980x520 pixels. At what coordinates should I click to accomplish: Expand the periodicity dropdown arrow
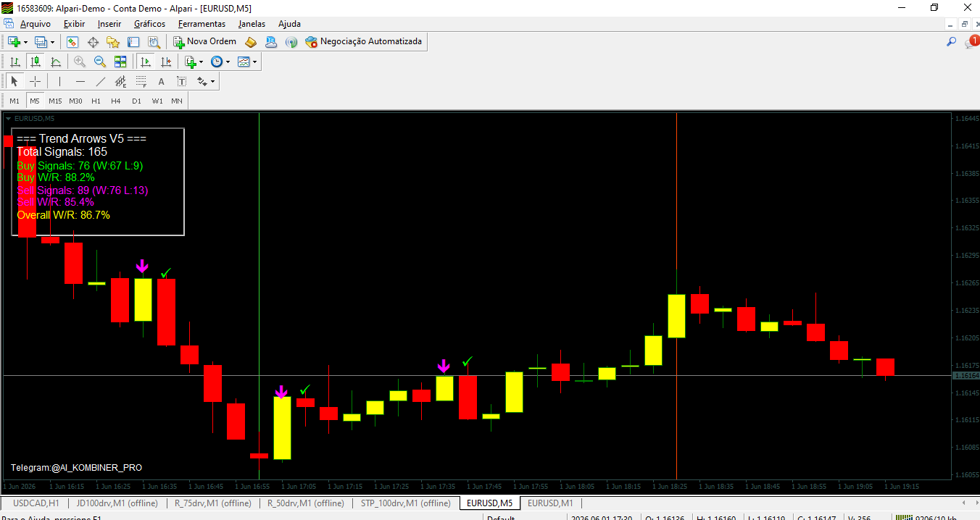pos(228,62)
